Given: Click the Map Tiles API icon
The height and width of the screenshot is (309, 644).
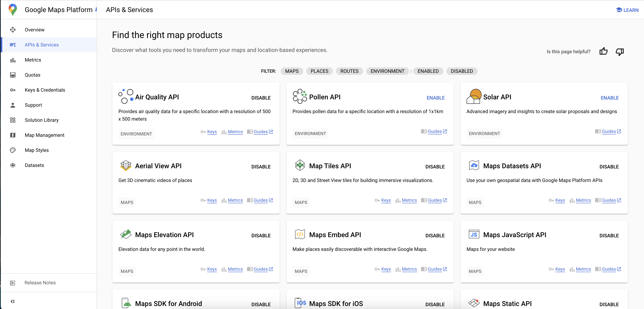Looking at the screenshot, I should (300, 166).
